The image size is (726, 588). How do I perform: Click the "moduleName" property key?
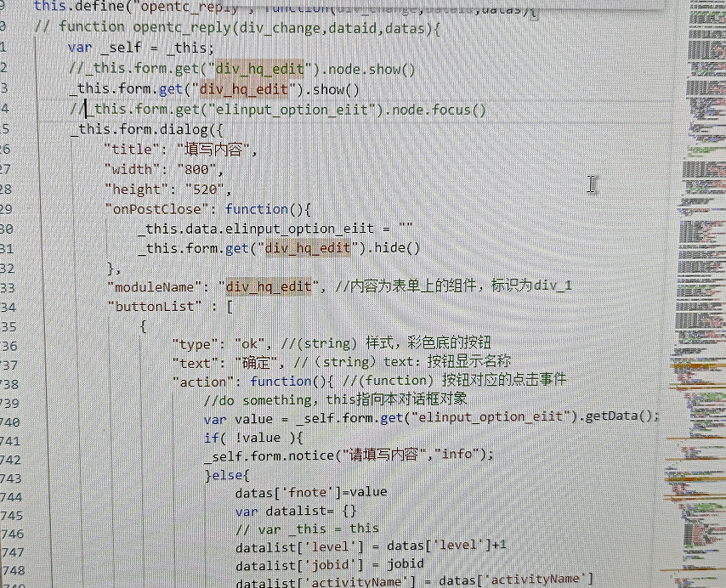(x=157, y=287)
